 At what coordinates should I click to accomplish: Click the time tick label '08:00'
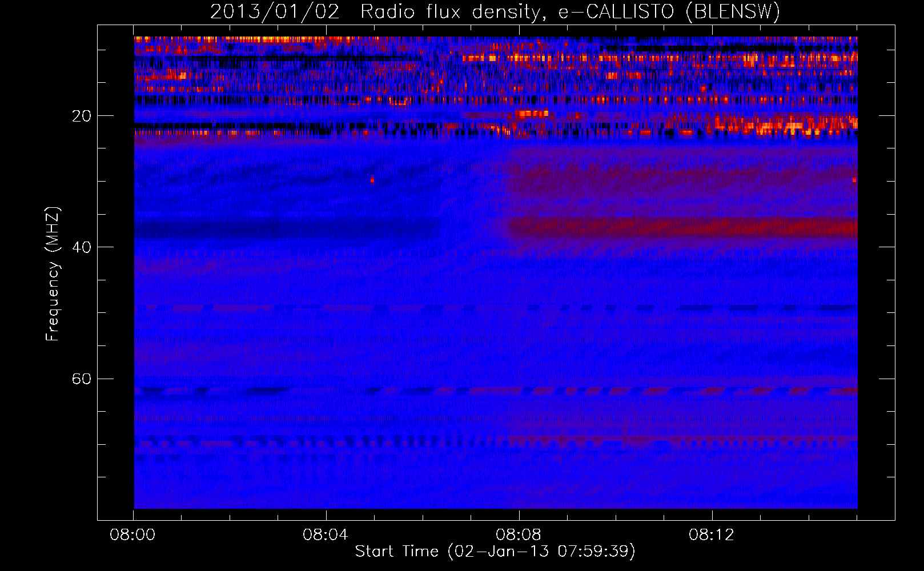(132, 535)
